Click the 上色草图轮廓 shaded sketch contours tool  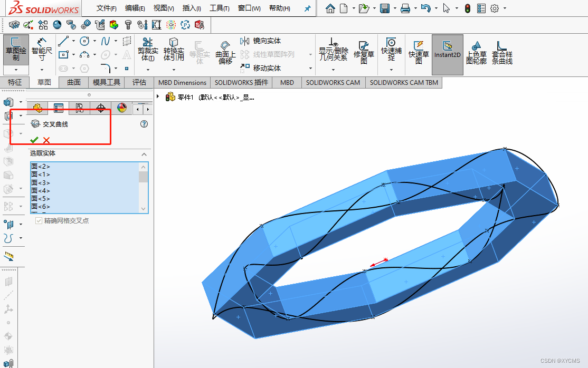[476, 53]
